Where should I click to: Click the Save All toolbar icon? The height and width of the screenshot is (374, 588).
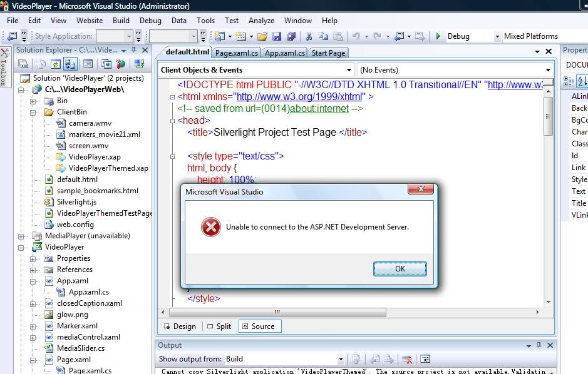(x=291, y=36)
